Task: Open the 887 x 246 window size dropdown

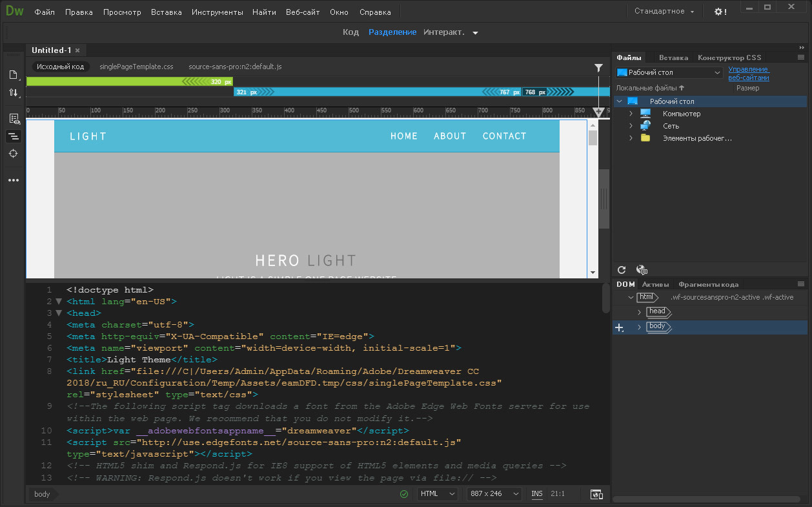Action: (x=494, y=494)
